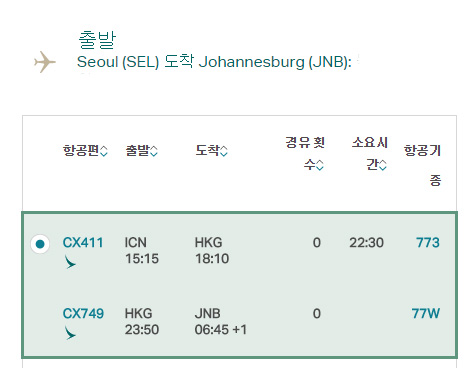
Task: Sort by 경유 횟수 column arrows
Action: pos(320,165)
